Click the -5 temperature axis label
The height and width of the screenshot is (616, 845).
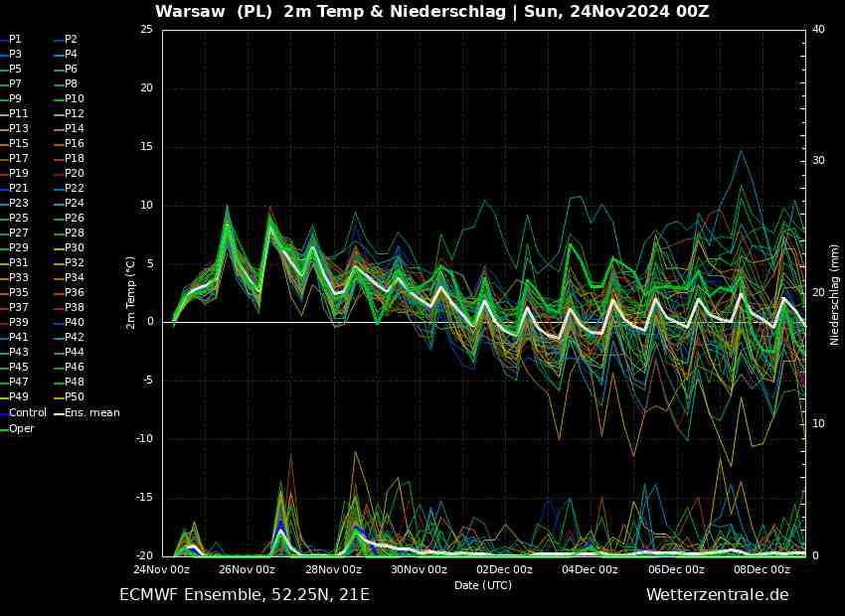pos(148,381)
